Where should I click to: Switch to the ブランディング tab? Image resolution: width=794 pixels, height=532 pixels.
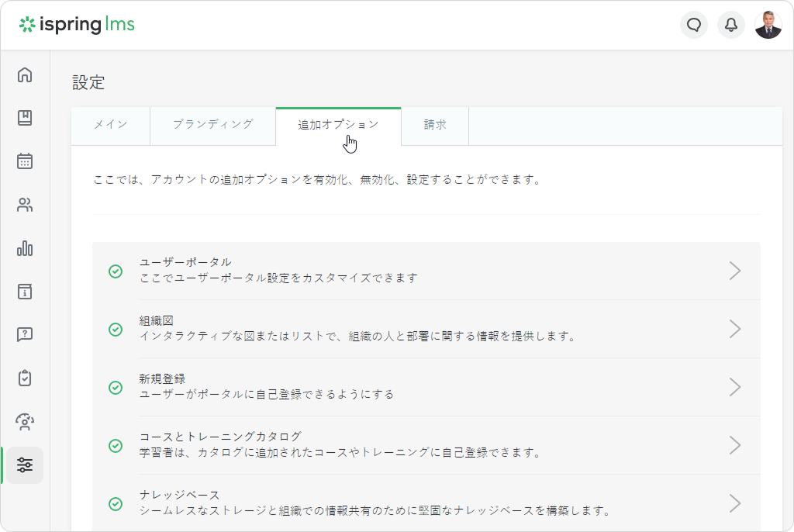212,125
